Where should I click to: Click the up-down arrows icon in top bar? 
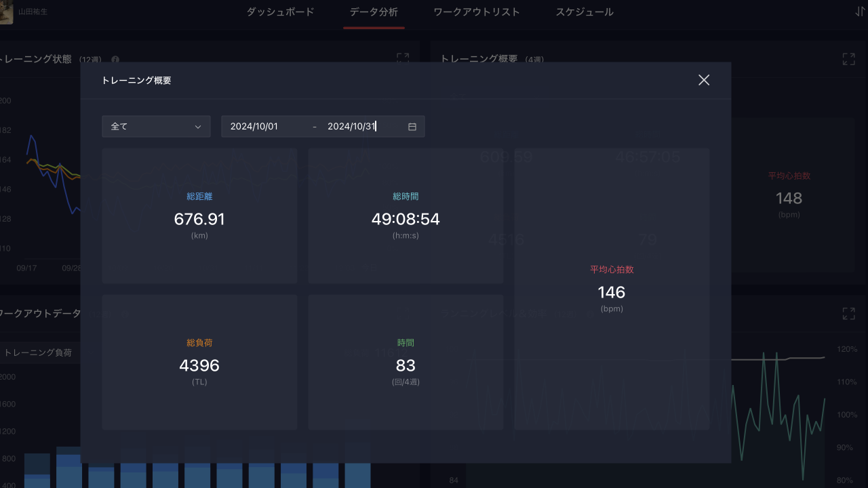coord(860,12)
